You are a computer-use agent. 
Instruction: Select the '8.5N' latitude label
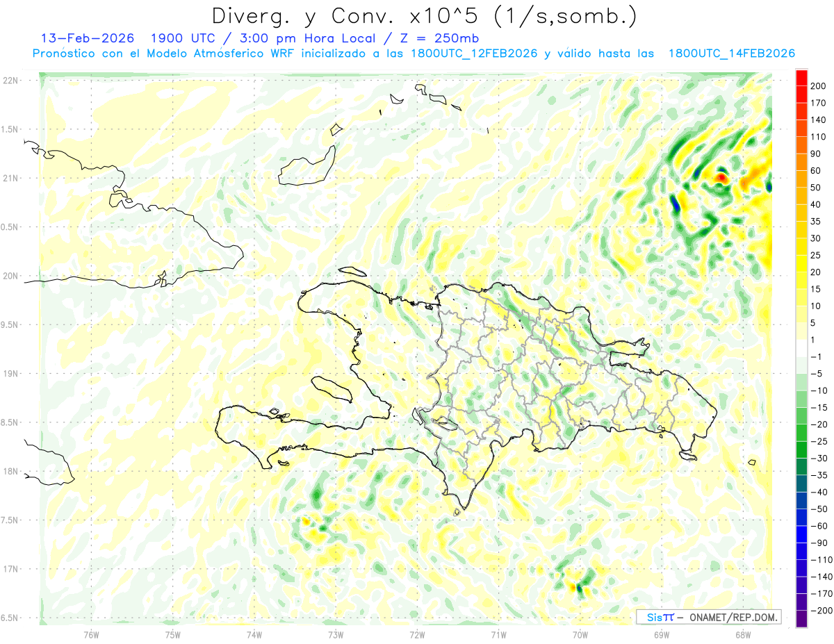[x=10, y=422]
